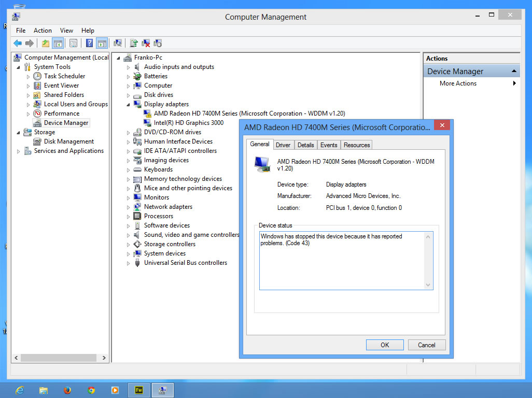532x398 pixels.
Task: Switch to the Driver tab
Action: [283, 145]
